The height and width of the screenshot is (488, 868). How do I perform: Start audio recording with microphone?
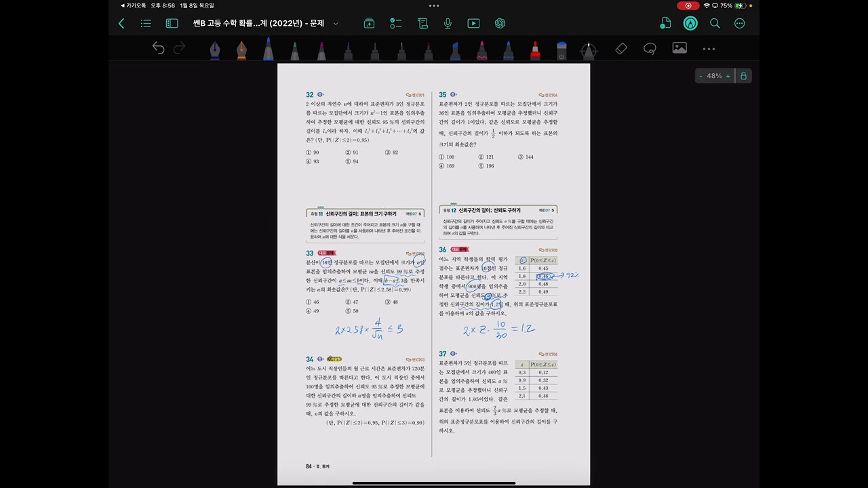[448, 23]
